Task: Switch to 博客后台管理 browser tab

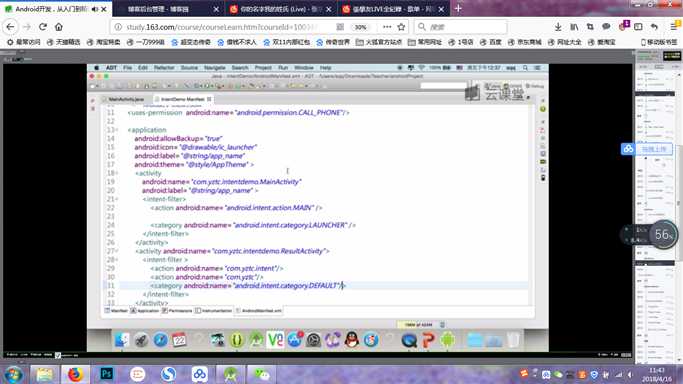Action: (x=159, y=9)
